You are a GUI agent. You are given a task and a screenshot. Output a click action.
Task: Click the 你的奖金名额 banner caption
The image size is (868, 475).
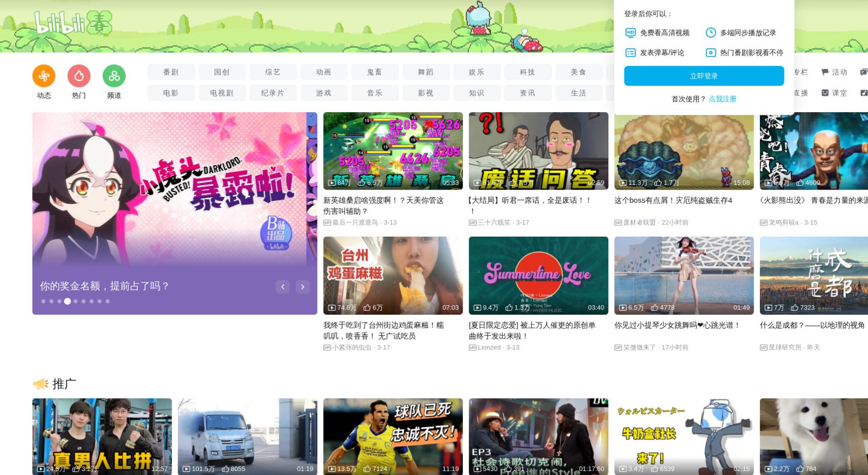[104, 286]
